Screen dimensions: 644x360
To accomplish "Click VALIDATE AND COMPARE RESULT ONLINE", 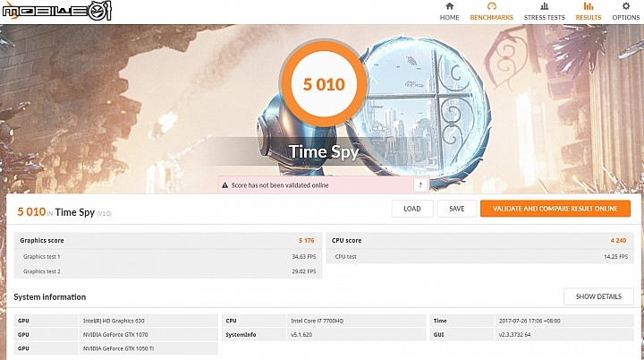I will click(555, 209).
